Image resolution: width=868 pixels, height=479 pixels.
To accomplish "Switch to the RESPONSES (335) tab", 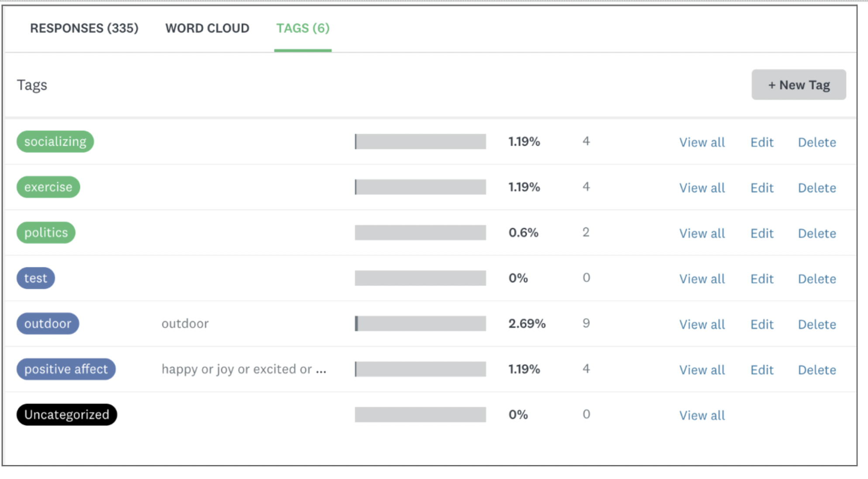I will [x=85, y=28].
